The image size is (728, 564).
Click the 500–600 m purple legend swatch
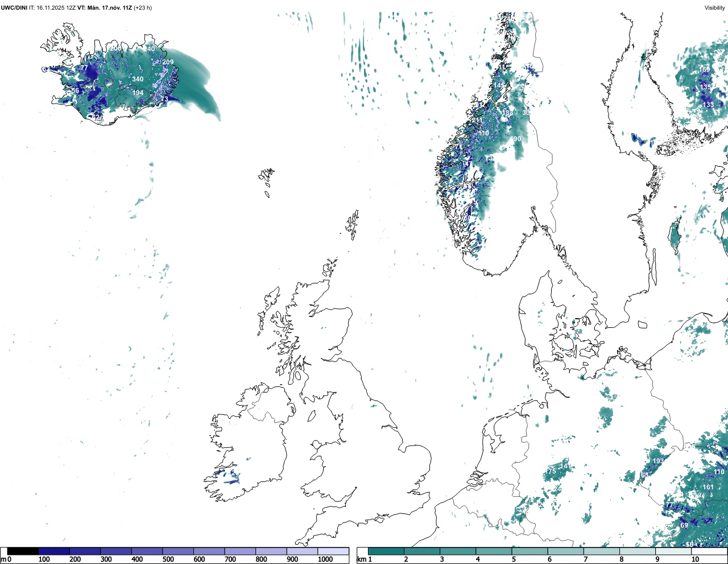pos(178,551)
